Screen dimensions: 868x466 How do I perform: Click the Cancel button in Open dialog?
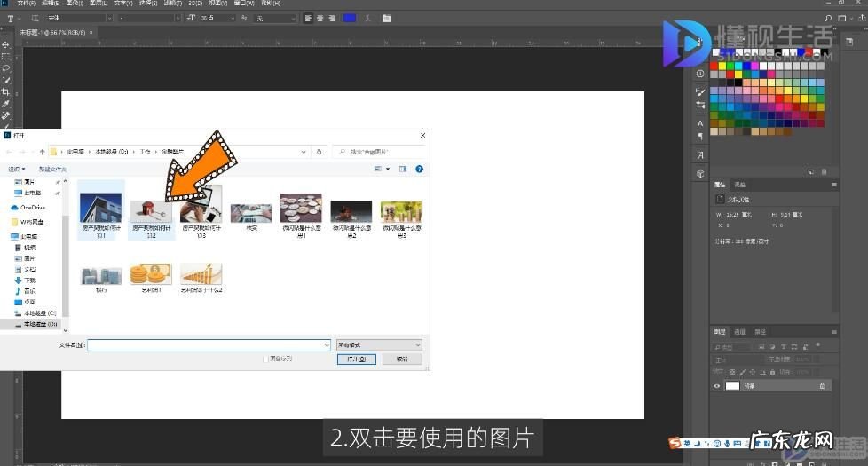(x=402, y=359)
